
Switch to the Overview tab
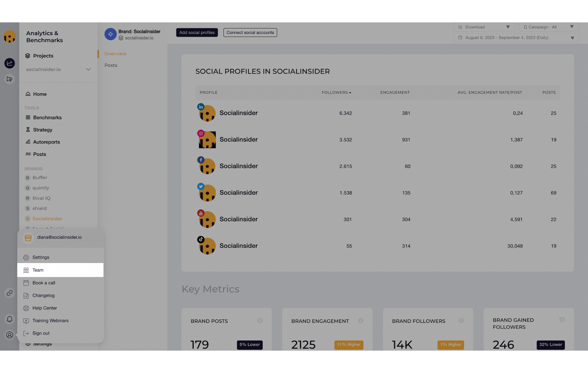[115, 54]
